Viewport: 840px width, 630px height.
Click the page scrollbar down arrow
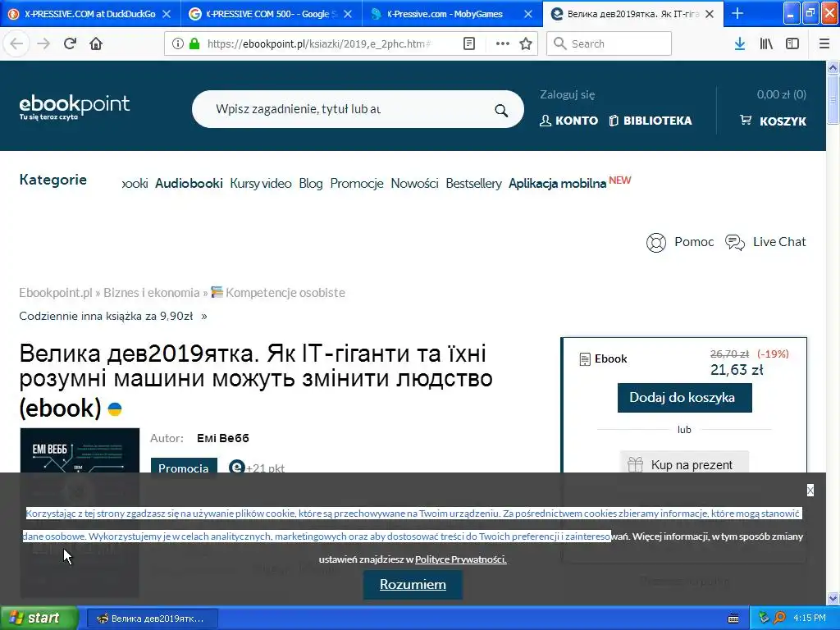833,597
